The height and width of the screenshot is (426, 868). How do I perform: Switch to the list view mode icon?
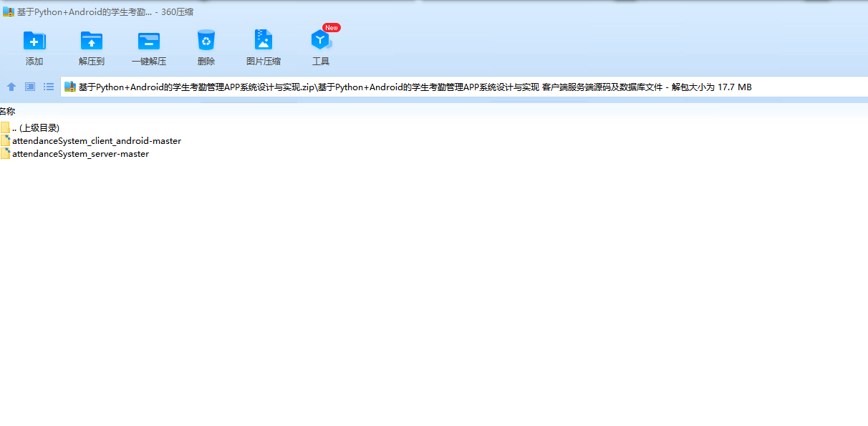click(49, 87)
